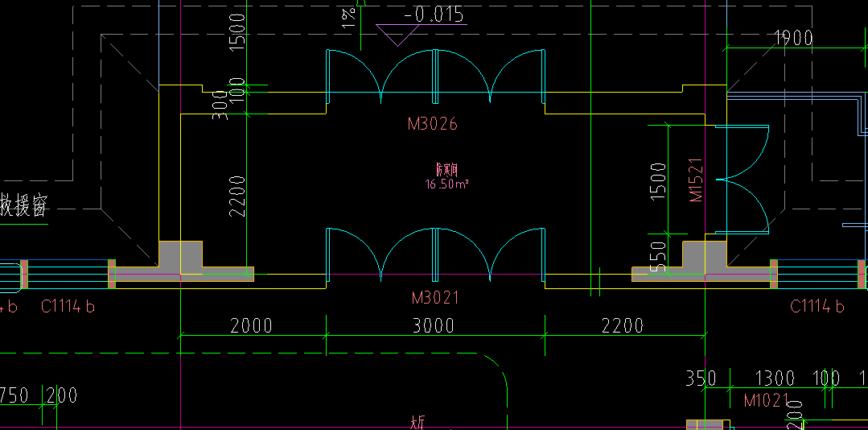Click the -0.015 elevation value

(434, 14)
